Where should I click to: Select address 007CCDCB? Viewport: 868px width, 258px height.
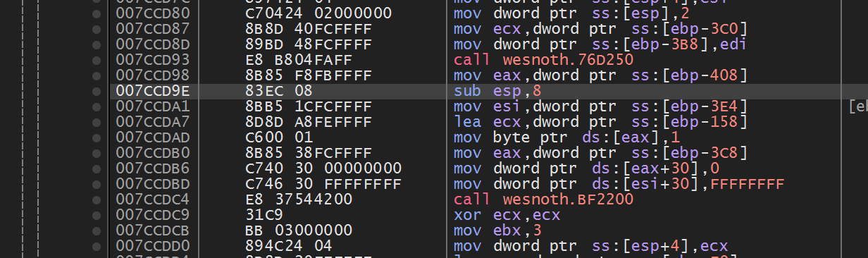(x=153, y=231)
